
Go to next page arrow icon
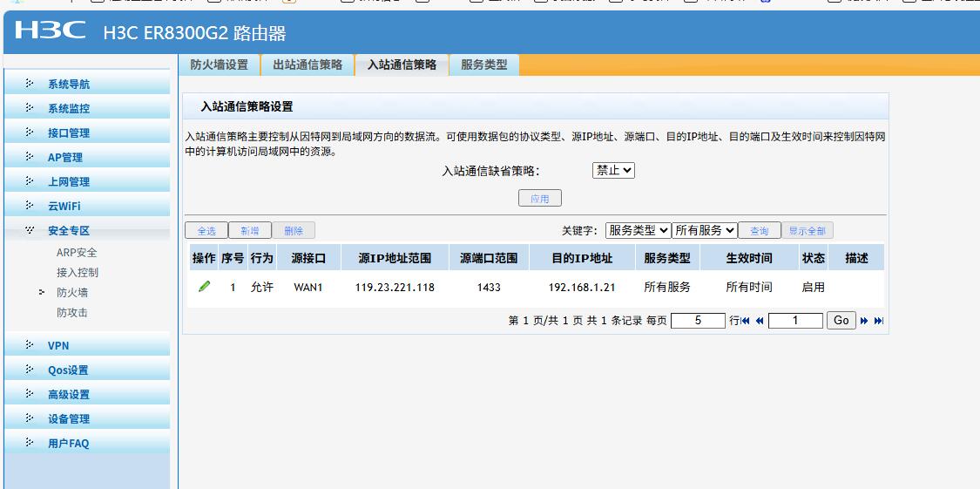tap(864, 321)
